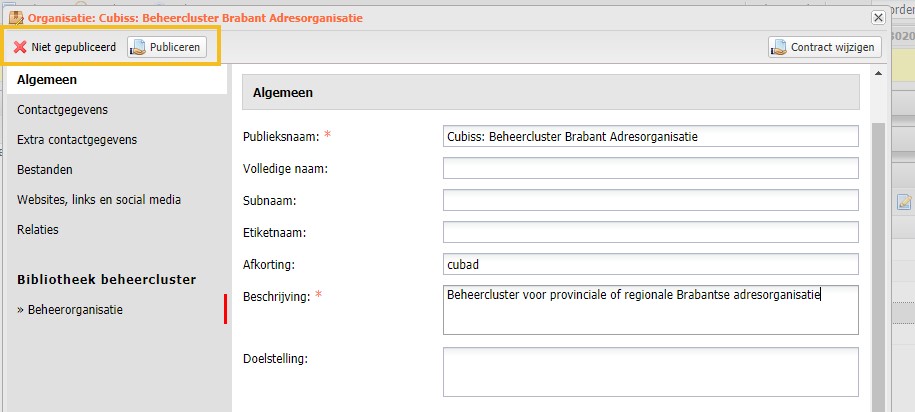The width and height of the screenshot is (915, 412).
Task: Focus the Afkorting field containing cubad
Action: pyautogui.click(x=651, y=264)
